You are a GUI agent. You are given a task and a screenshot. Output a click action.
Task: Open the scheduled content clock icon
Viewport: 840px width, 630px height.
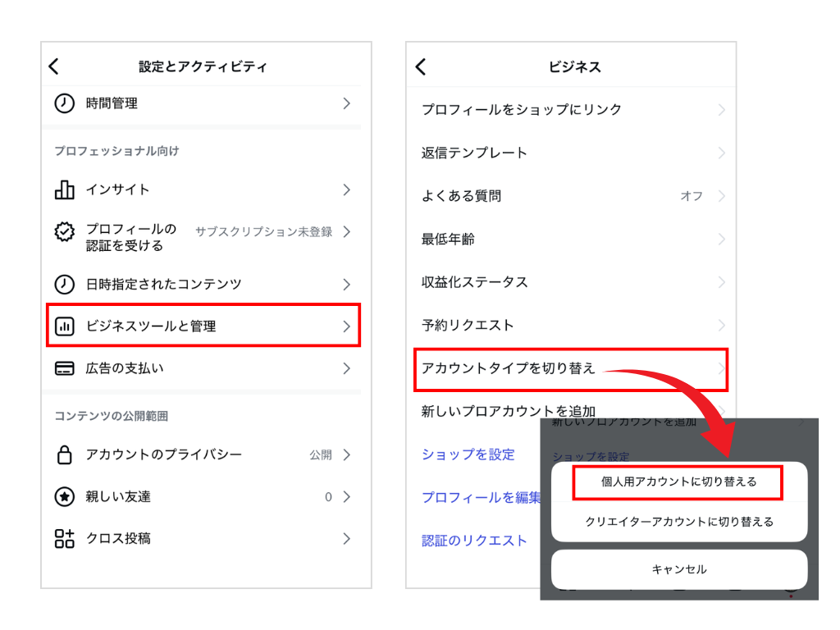coord(66,283)
